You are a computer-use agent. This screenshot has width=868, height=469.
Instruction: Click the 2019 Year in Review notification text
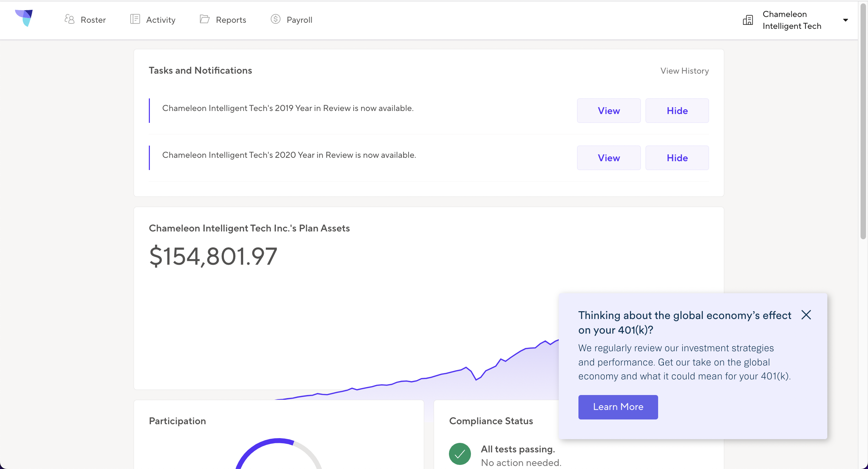point(288,108)
